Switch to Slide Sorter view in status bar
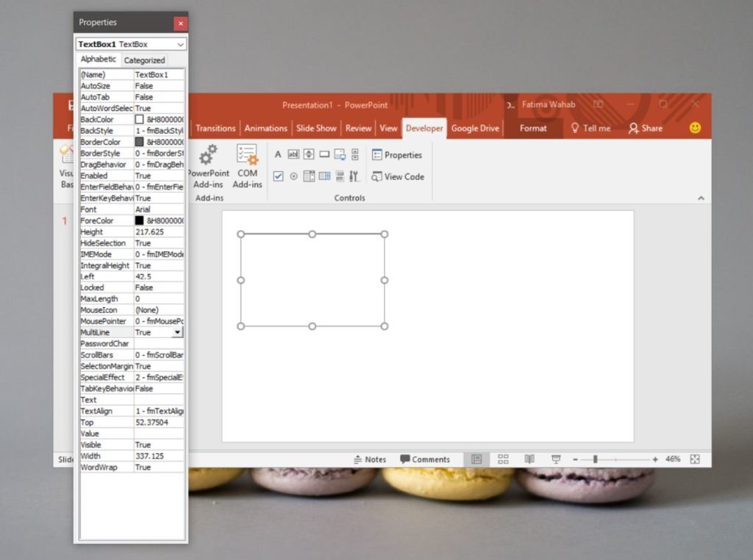Screen dimensions: 753x560 point(503,459)
